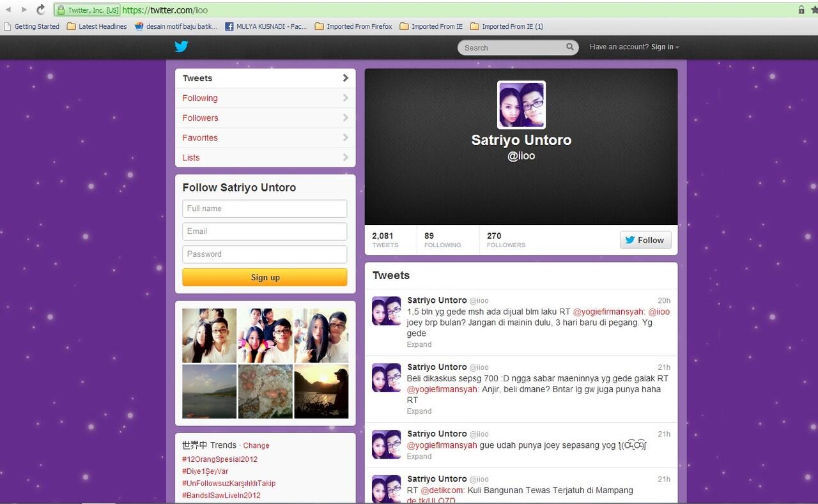This screenshot has height=504, width=818.
Task: Click the forward arrow in the browser toolbar
Action: 24,10
